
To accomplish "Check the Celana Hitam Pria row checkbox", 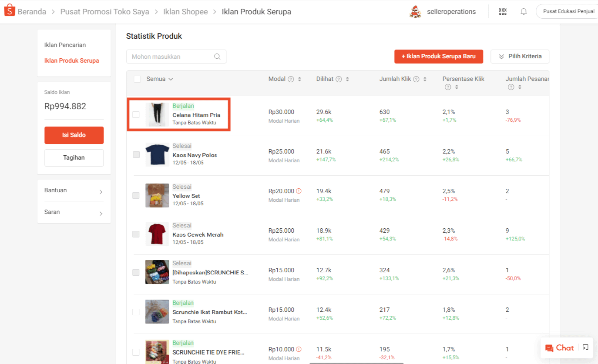I will point(135,114).
